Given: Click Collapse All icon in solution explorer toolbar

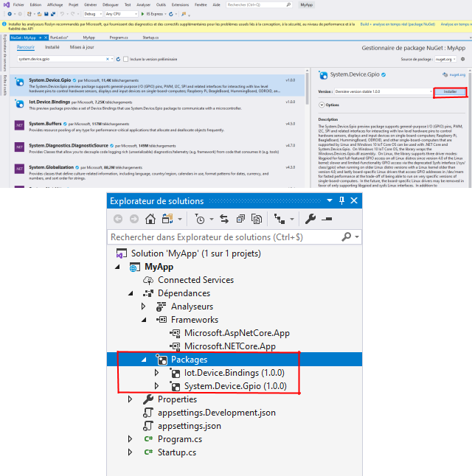Looking at the screenshot, I should (241, 219).
